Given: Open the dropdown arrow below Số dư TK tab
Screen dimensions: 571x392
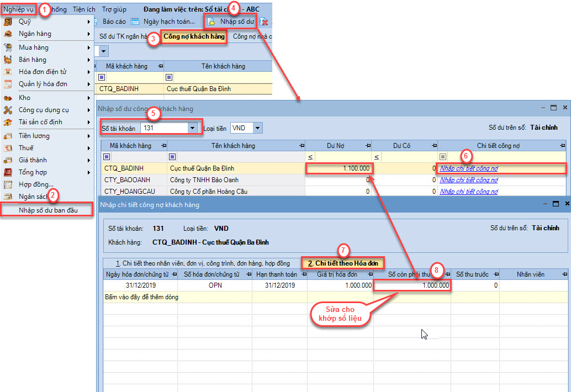Looking at the screenshot, I should point(103,51).
